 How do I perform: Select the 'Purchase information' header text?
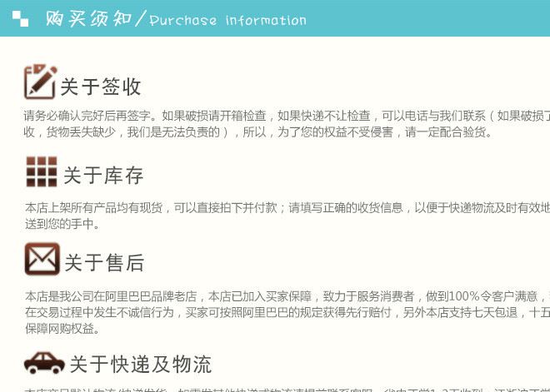click(227, 20)
